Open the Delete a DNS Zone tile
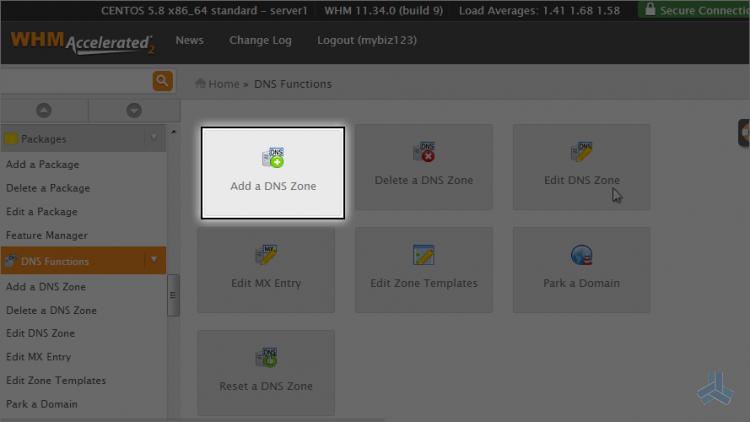 (x=424, y=167)
